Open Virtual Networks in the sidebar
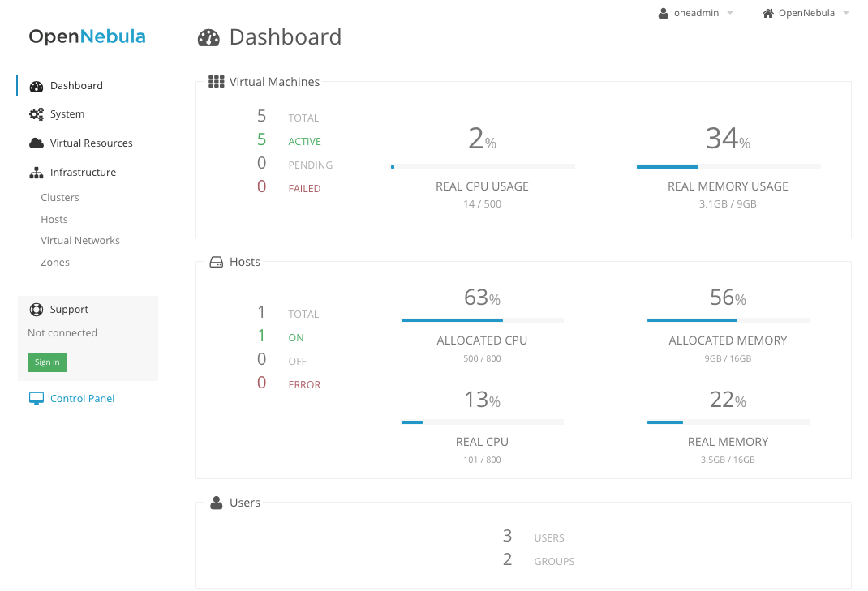This screenshot has height=591, width=868. (x=80, y=241)
